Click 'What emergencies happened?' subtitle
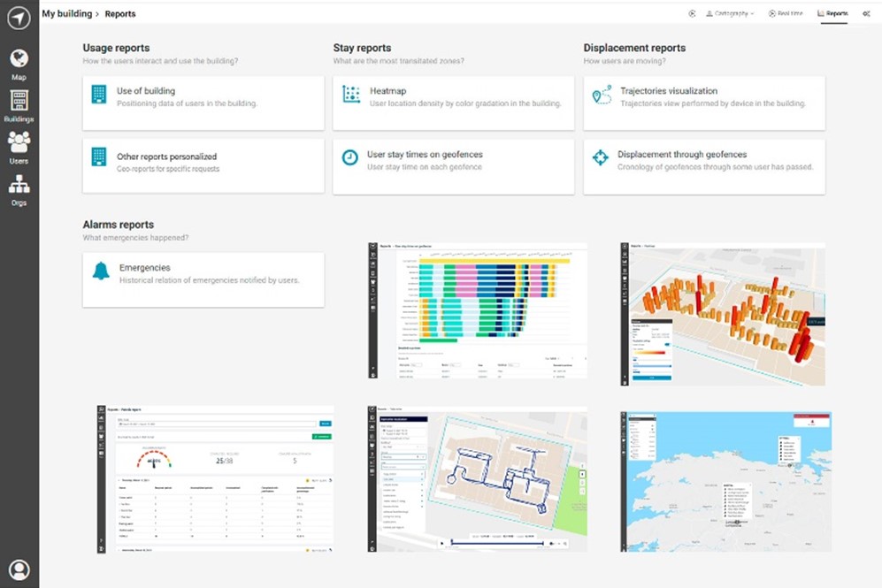The width and height of the screenshot is (882, 588). coord(135,237)
